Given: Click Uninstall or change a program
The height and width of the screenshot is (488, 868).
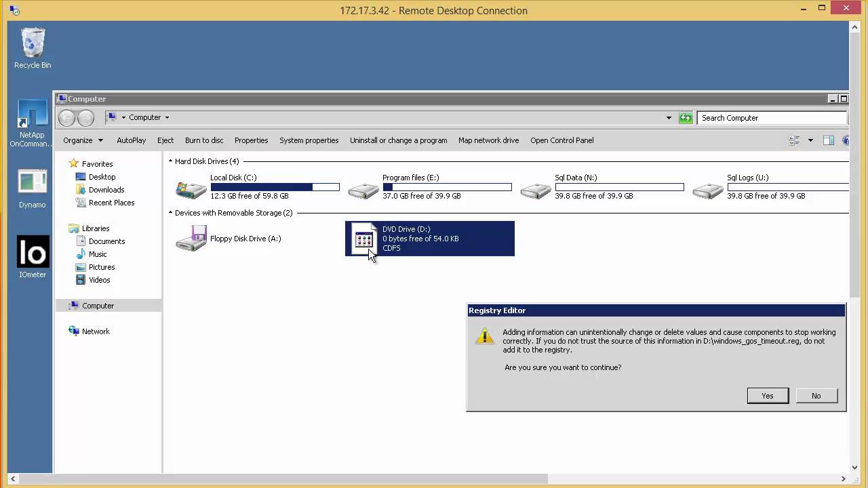Looking at the screenshot, I should click(x=398, y=140).
